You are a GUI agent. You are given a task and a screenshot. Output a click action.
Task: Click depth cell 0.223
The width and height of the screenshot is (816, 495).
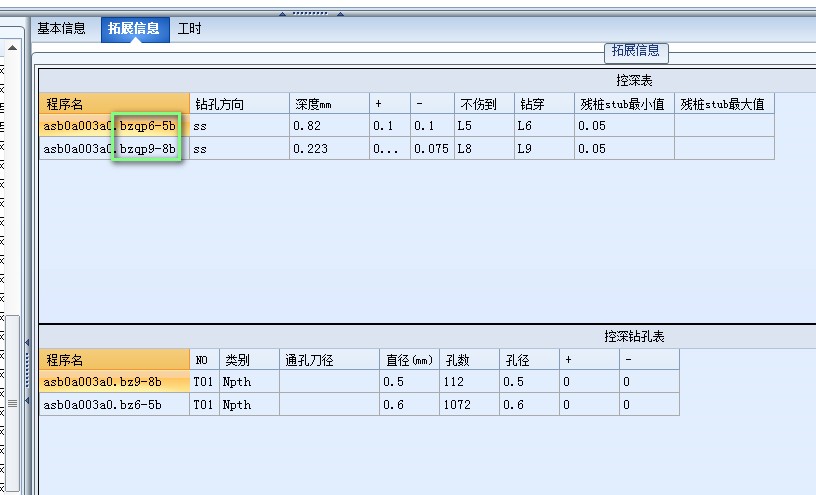point(329,148)
